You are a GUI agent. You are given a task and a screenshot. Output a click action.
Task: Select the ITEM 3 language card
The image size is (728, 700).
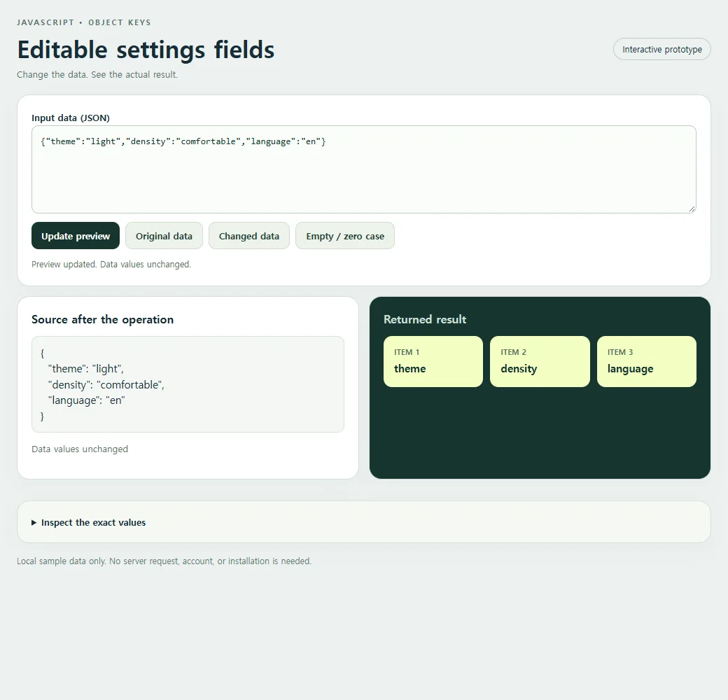tap(646, 361)
